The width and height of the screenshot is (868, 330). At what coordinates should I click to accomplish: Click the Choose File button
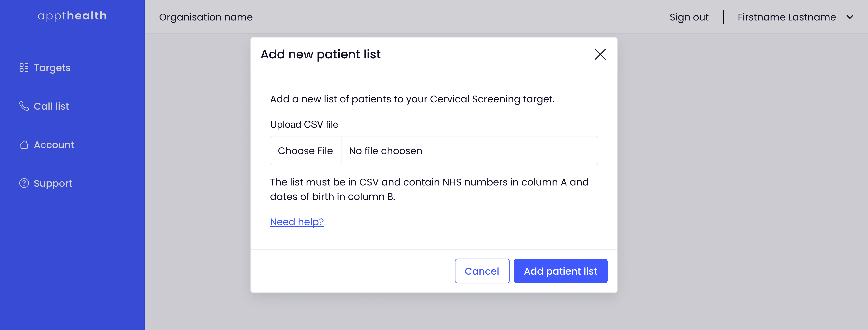pos(305,151)
